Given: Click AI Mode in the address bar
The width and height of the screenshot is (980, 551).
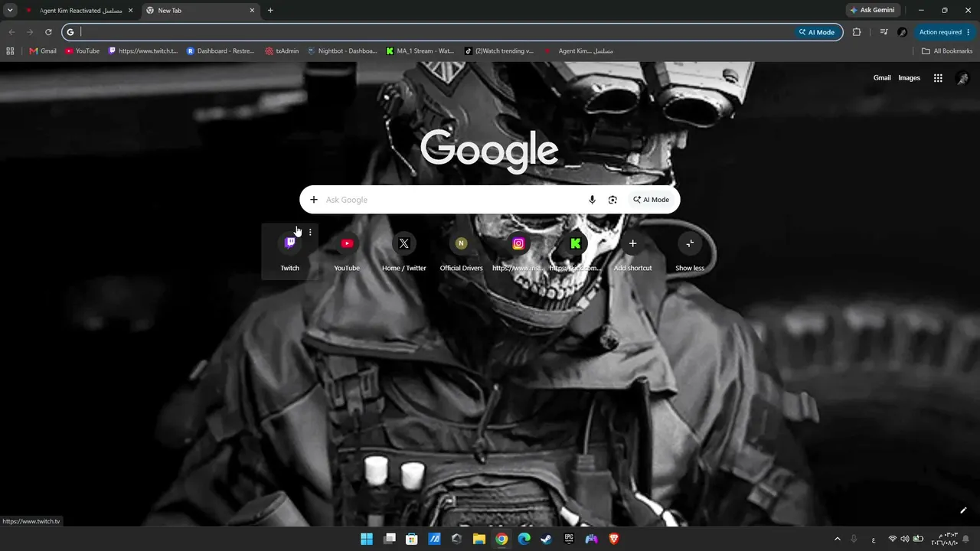Looking at the screenshot, I should 817,32.
